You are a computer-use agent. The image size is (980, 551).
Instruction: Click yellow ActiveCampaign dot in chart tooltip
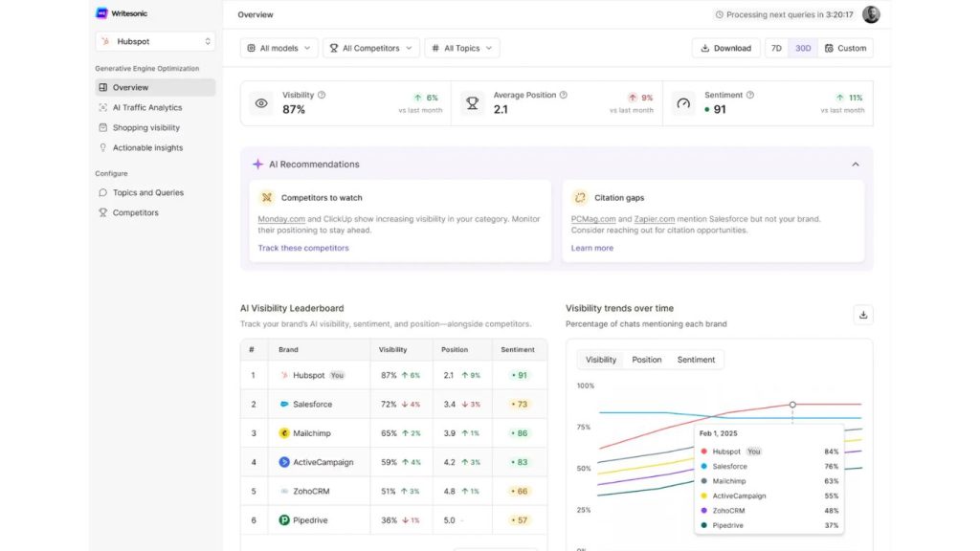(703, 496)
